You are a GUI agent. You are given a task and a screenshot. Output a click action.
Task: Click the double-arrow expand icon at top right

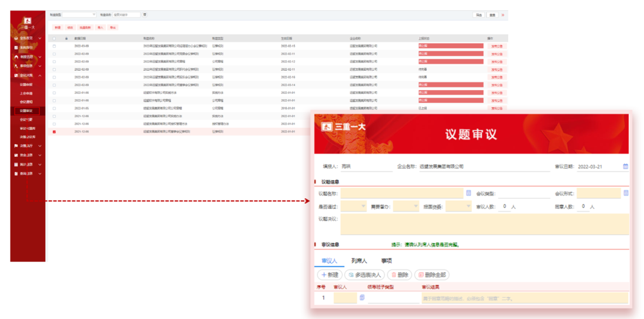click(x=502, y=14)
